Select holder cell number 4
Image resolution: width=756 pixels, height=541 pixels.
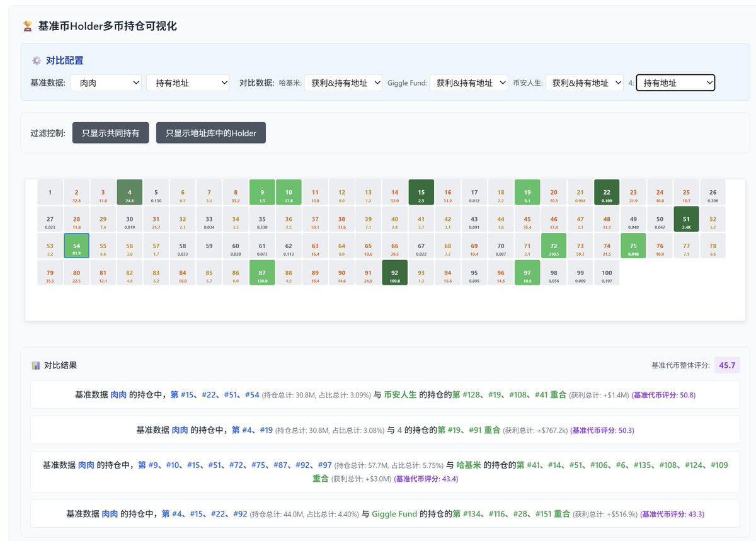click(x=130, y=192)
